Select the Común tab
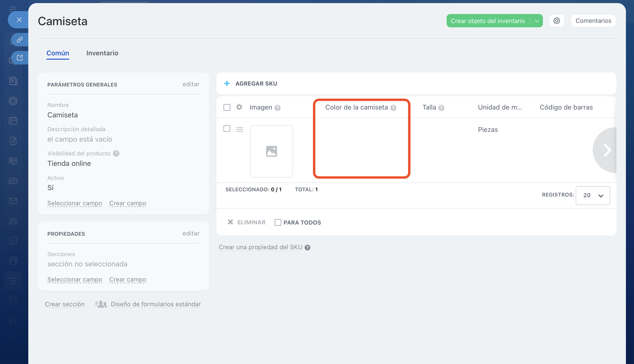Viewport: 634px width, 364px height. click(58, 53)
